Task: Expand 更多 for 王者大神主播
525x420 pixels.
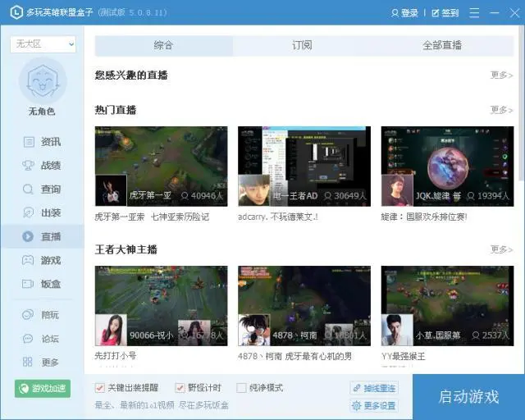Action: [x=501, y=249]
